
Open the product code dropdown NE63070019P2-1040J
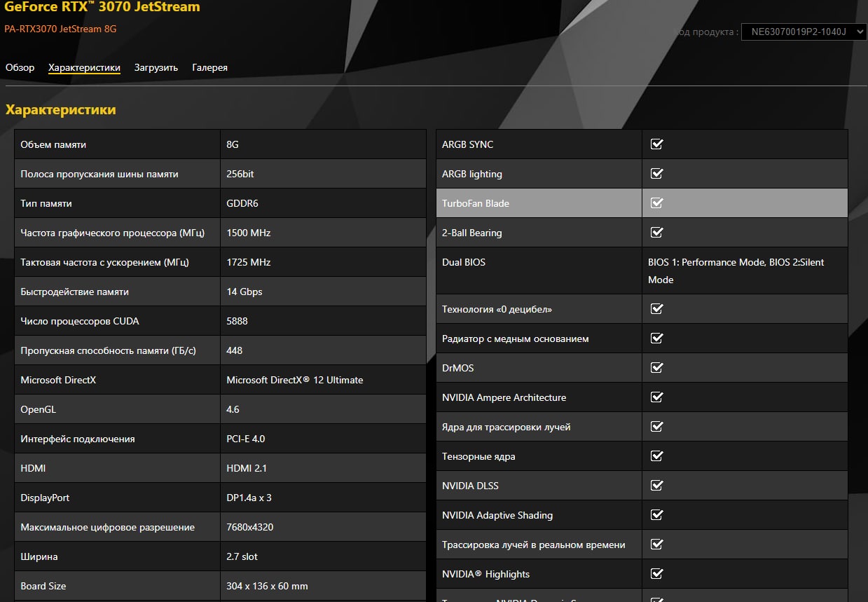[x=804, y=32]
